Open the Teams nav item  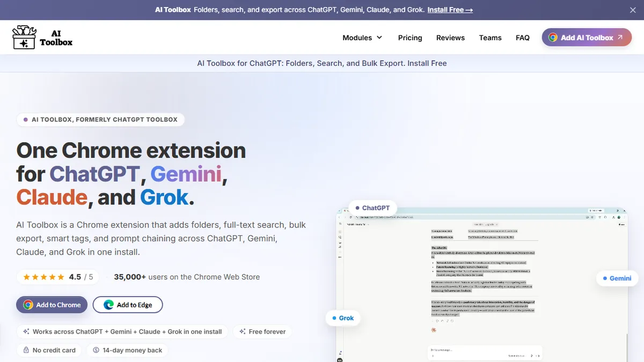point(490,38)
